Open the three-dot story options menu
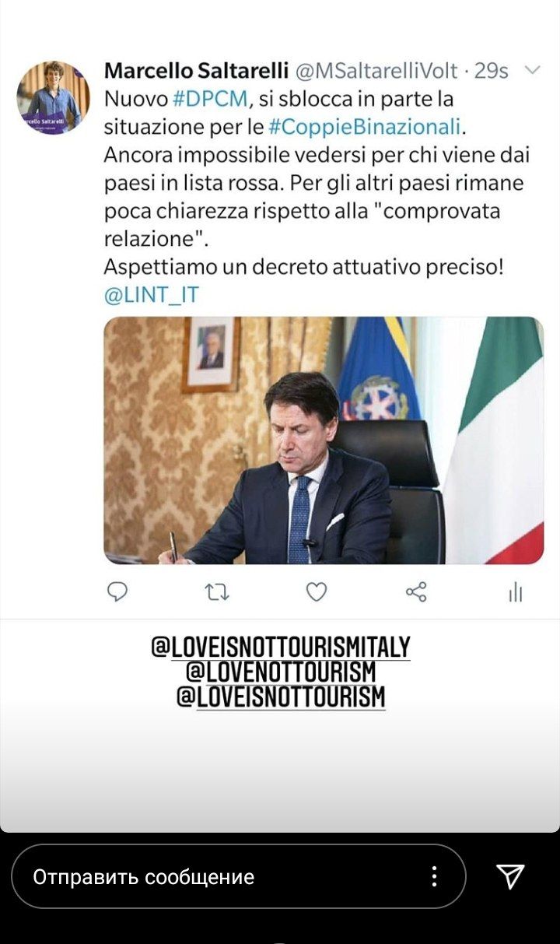 [434, 876]
